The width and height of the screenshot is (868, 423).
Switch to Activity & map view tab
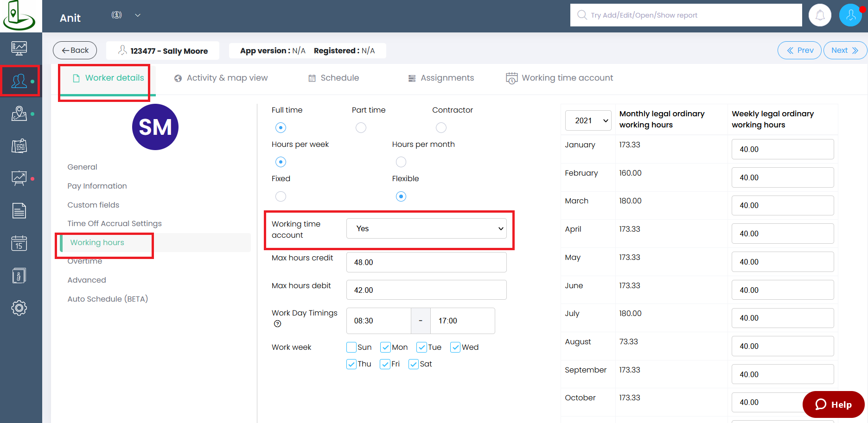tap(221, 78)
